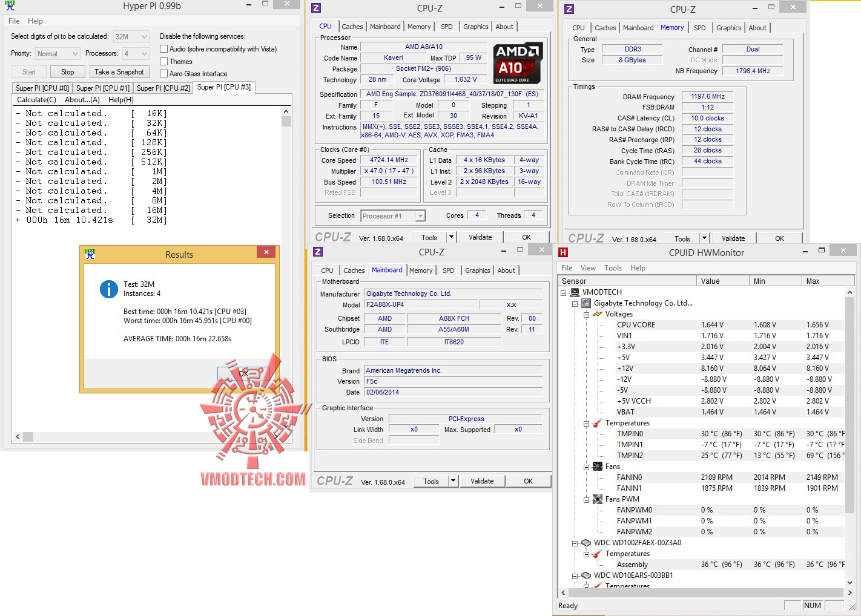Click the Fans icon in the sensor tree
This screenshot has width=861, height=616.
pos(598,467)
